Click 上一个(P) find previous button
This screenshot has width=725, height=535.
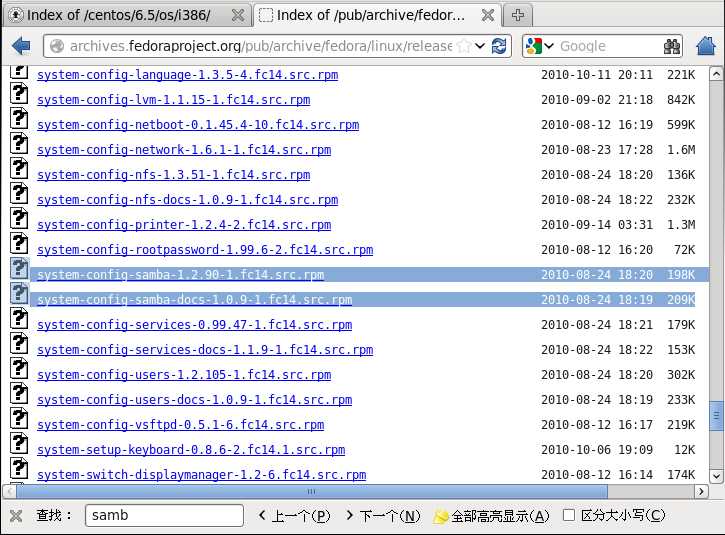(295, 516)
